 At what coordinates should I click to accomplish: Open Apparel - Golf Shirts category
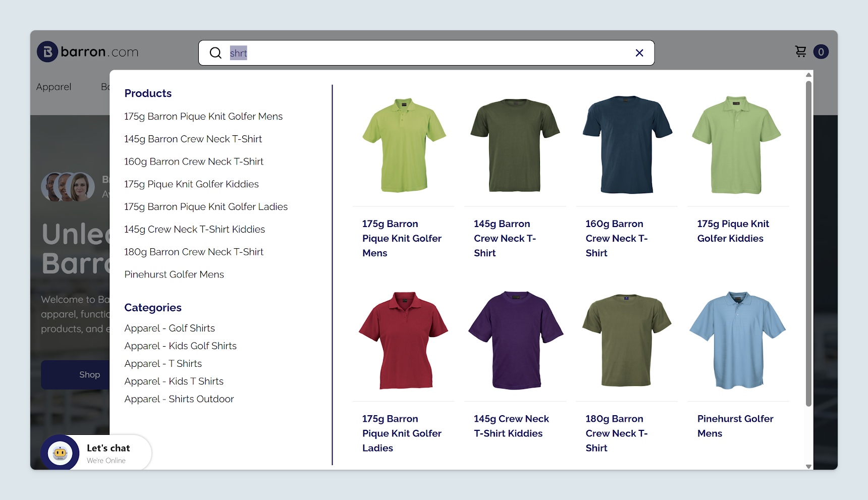coord(170,328)
